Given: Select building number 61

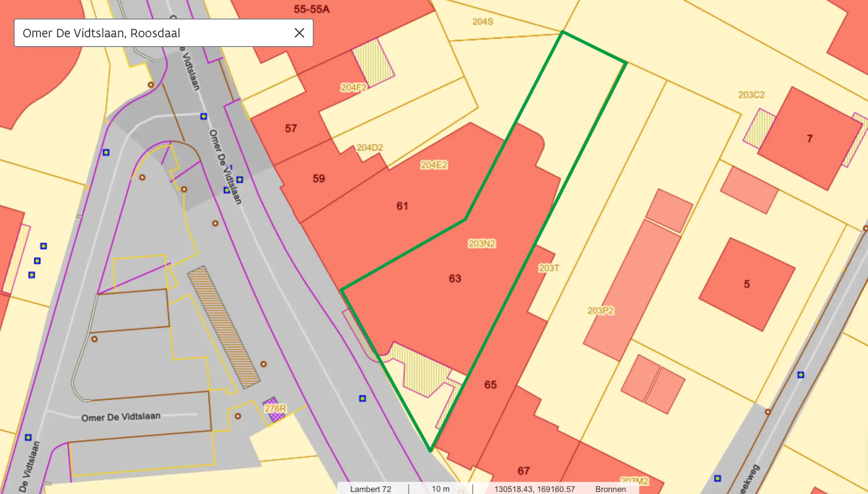Looking at the screenshot, I should coord(402,206).
